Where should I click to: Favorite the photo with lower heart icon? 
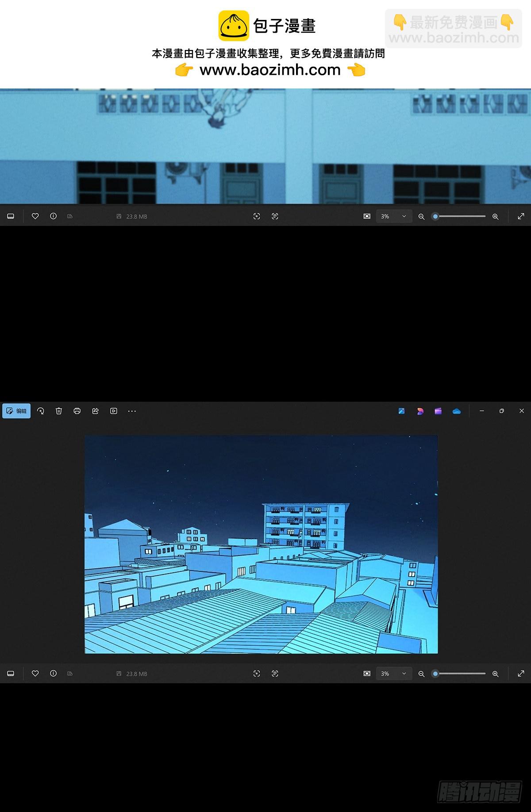(35, 673)
